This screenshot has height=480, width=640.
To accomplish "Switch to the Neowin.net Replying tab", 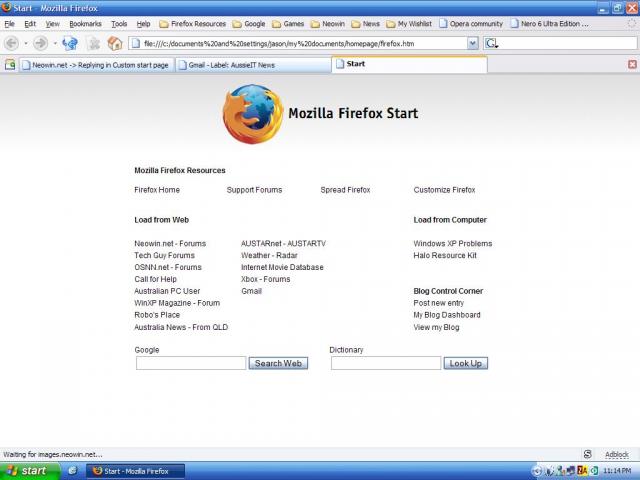I will coord(96,65).
